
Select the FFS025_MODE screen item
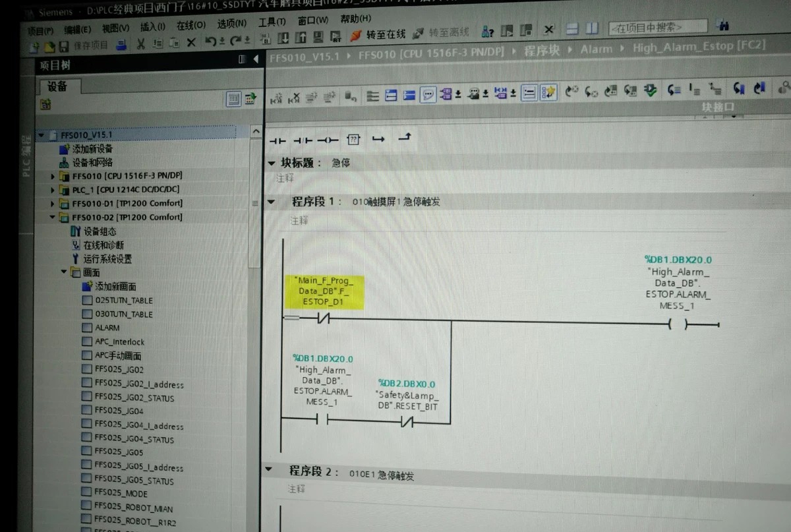coord(115,494)
